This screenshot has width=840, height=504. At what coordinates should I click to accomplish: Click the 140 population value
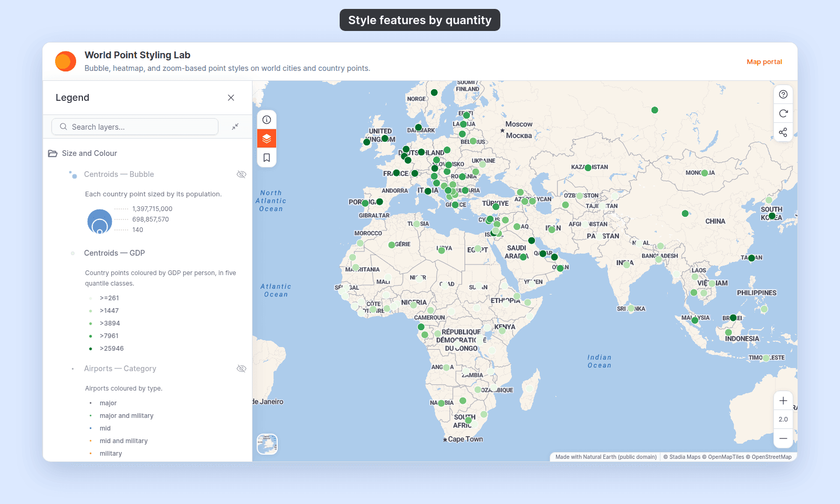(x=138, y=230)
